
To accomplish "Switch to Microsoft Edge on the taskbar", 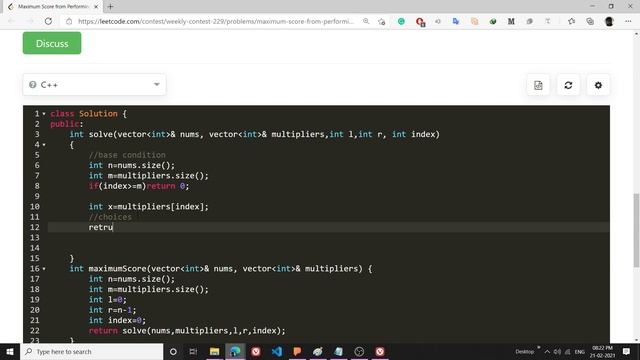I will (x=235, y=351).
